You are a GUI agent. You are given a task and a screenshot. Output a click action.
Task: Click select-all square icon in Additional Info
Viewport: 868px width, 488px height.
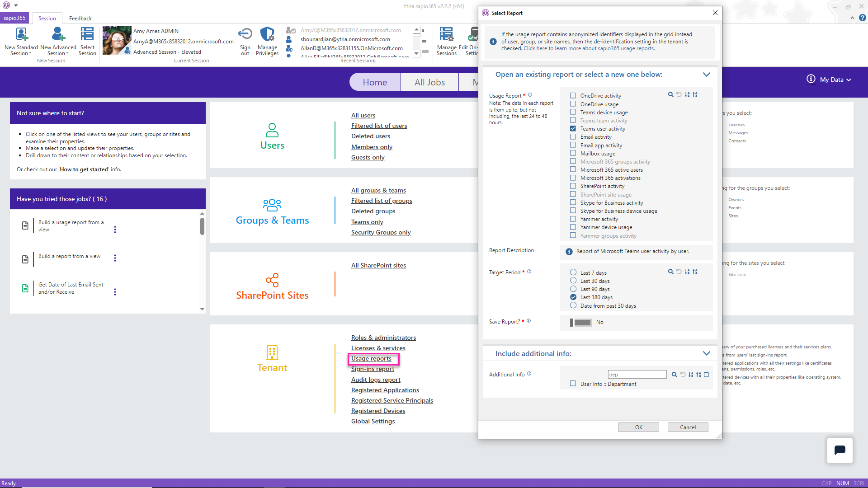point(707,375)
